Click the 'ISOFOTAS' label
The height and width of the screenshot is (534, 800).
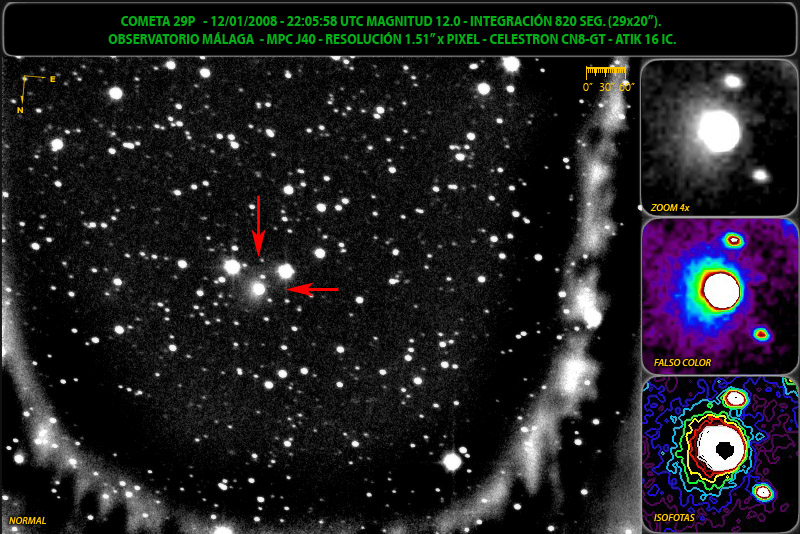(x=674, y=518)
